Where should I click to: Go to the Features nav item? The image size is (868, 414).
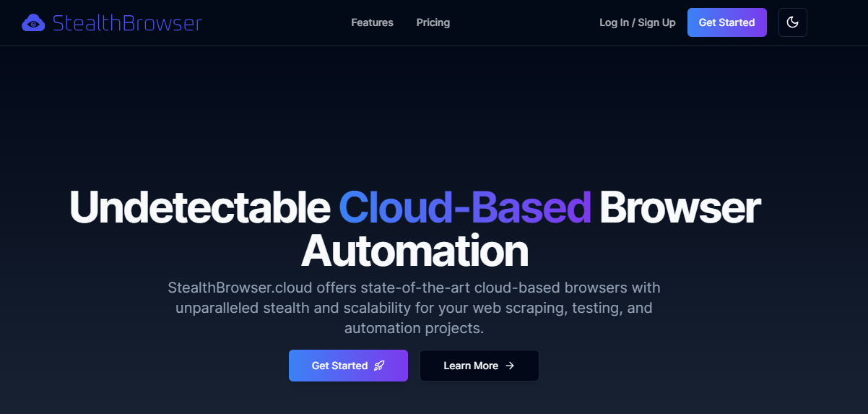pos(372,22)
